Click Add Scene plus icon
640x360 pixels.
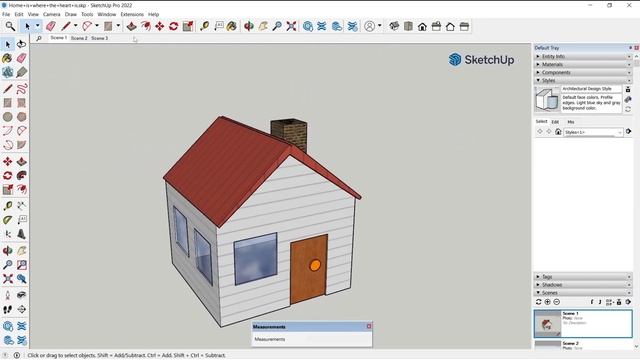(547, 302)
